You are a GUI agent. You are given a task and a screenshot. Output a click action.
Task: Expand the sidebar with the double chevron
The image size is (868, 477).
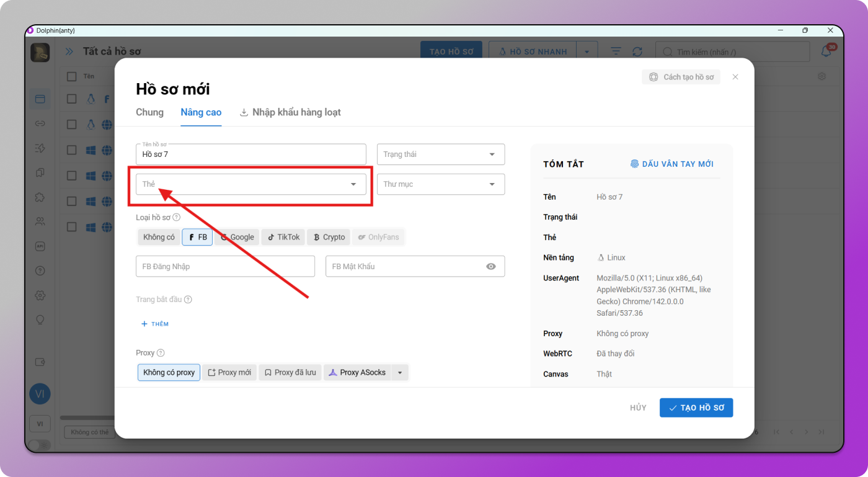[x=69, y=51]
